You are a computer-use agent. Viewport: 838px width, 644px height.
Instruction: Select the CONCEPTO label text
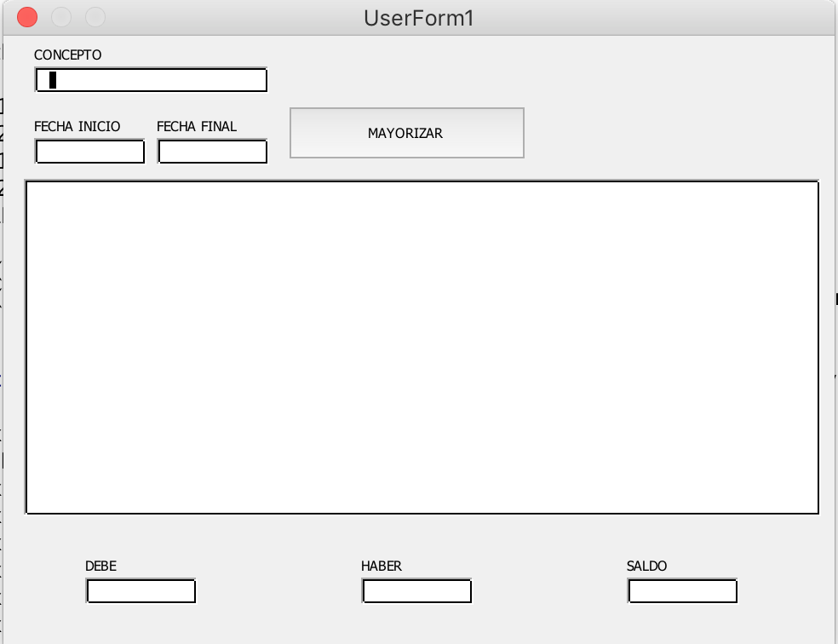click(x=66, y=55)
